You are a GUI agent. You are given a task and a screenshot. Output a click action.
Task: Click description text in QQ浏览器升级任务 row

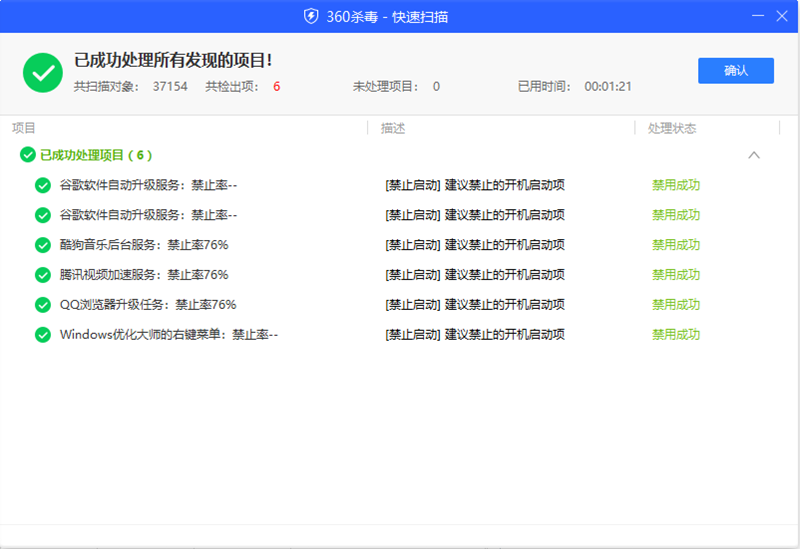tap(475, 305)
